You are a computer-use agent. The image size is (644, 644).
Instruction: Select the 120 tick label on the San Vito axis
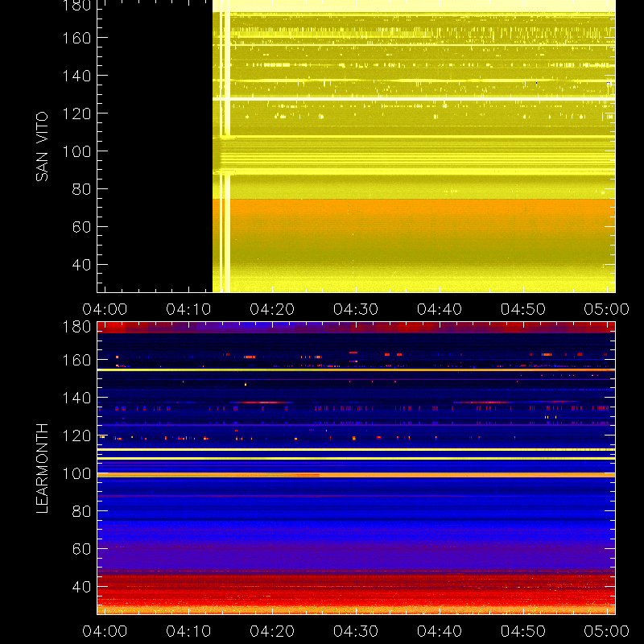coord(76,114)
